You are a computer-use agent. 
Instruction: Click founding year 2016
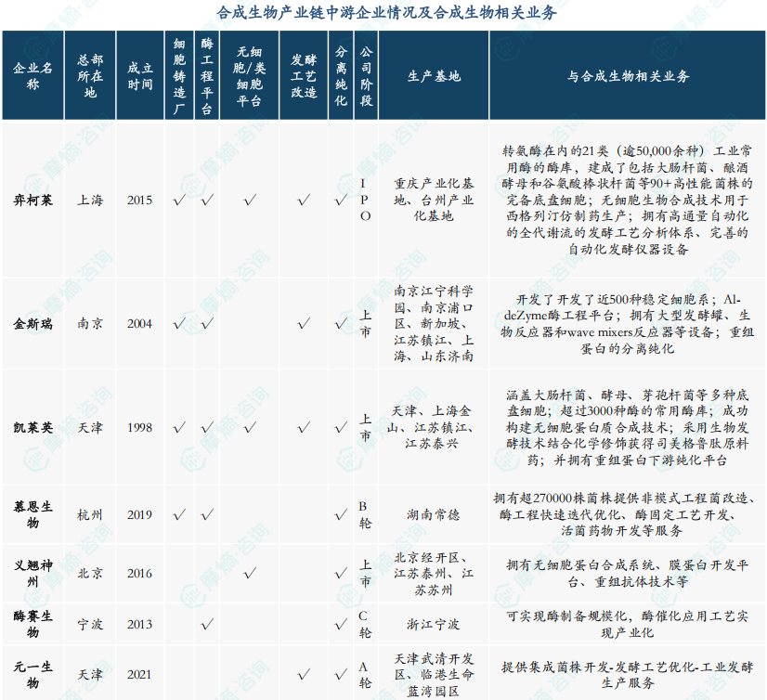(140, 573)
